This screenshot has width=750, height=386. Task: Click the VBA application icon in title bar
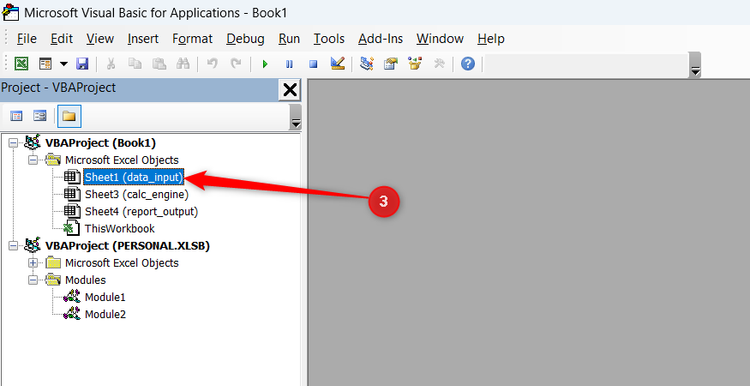pyautogui.click(x=11, y=12)
